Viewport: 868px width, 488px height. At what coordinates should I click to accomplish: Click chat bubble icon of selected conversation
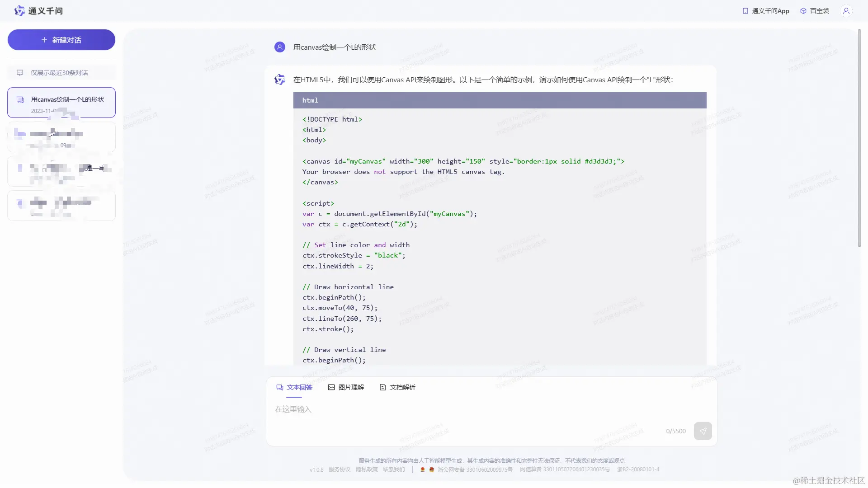[20, 99]
